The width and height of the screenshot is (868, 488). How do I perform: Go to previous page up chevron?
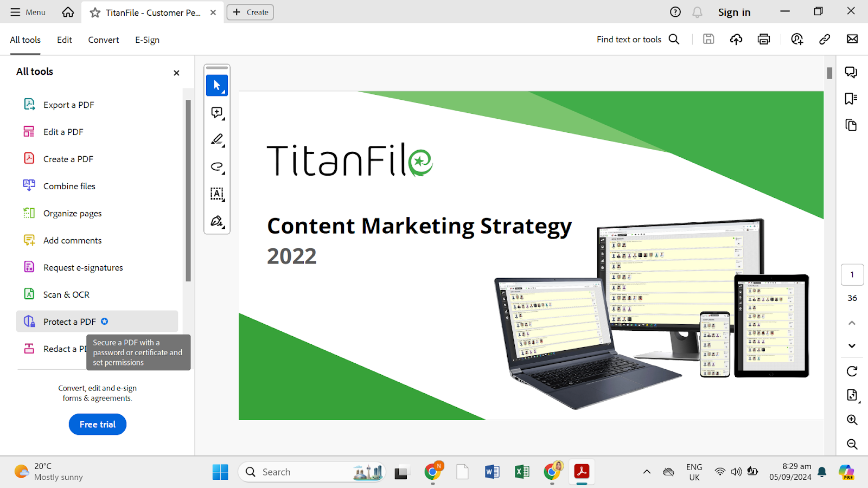(852, 323)
